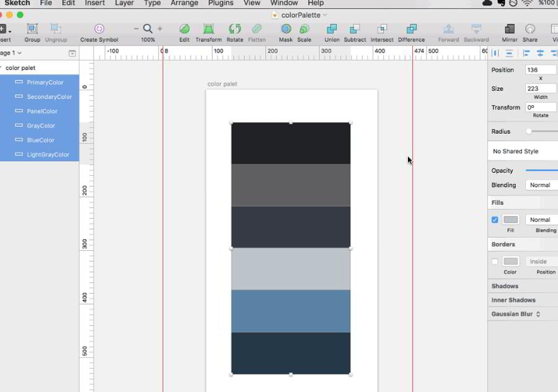The height and width of the screenshot is (392, 558).
Task: Launch the Mirror preview icon
Action: point(510,29)
